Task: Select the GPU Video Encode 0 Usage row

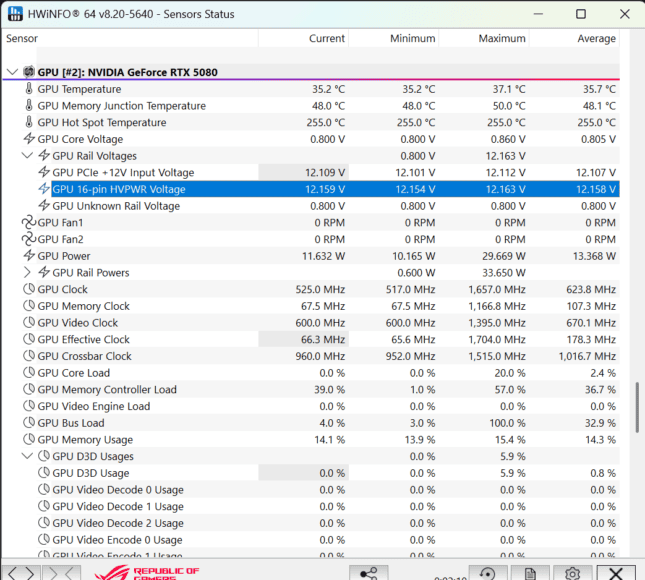Action: 328,540
